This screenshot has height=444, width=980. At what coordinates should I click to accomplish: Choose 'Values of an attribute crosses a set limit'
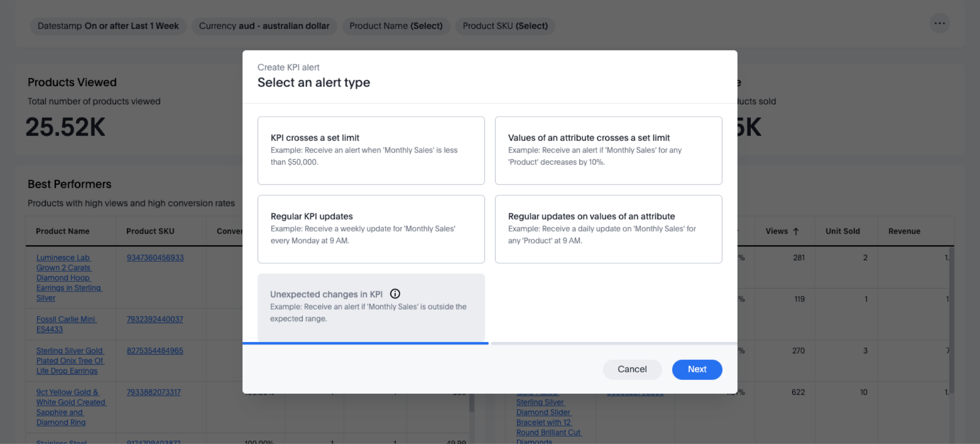608,150
